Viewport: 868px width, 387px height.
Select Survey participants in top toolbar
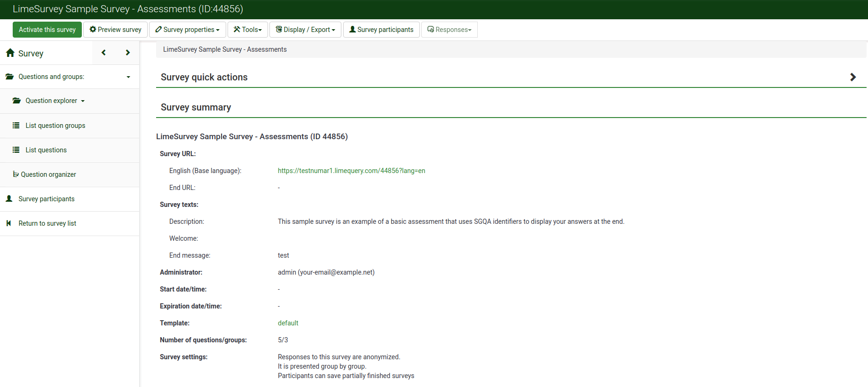pos(381,30)
